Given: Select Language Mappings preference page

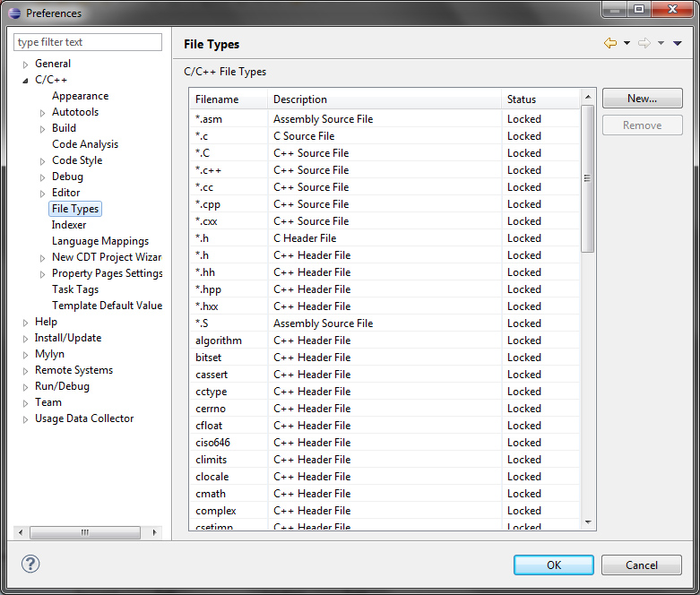Looking at the screenshot, I should click(99, 241).
